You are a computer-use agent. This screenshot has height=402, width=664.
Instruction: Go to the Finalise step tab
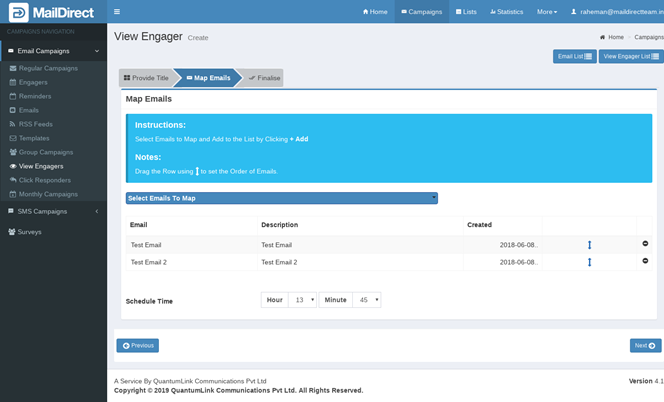point(264,77)
